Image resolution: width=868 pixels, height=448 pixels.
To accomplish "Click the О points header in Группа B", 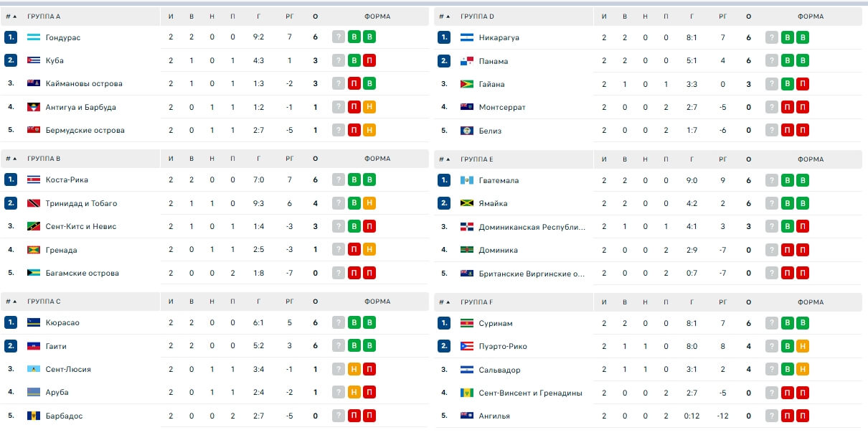I will click(316, 159).
